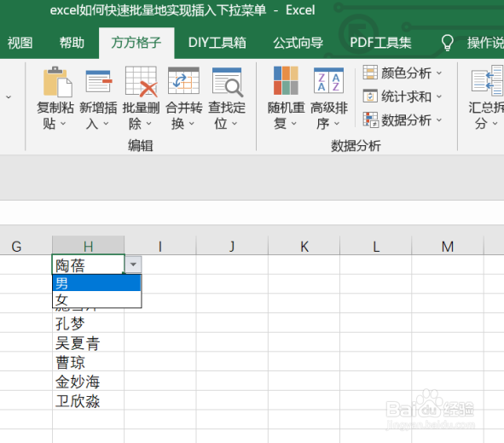Select column I header
The width and height of the screenshot is (504, 443).
160,246
